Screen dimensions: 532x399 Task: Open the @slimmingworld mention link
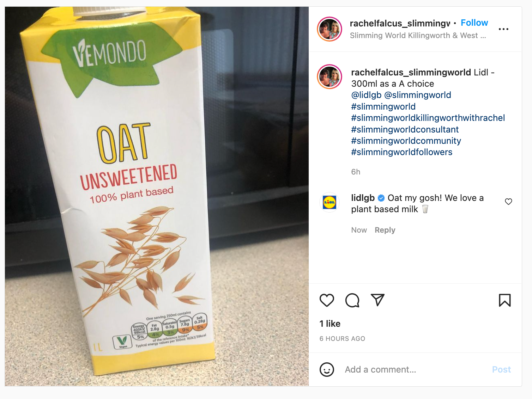pyautogui.click(x=417, y=95)
